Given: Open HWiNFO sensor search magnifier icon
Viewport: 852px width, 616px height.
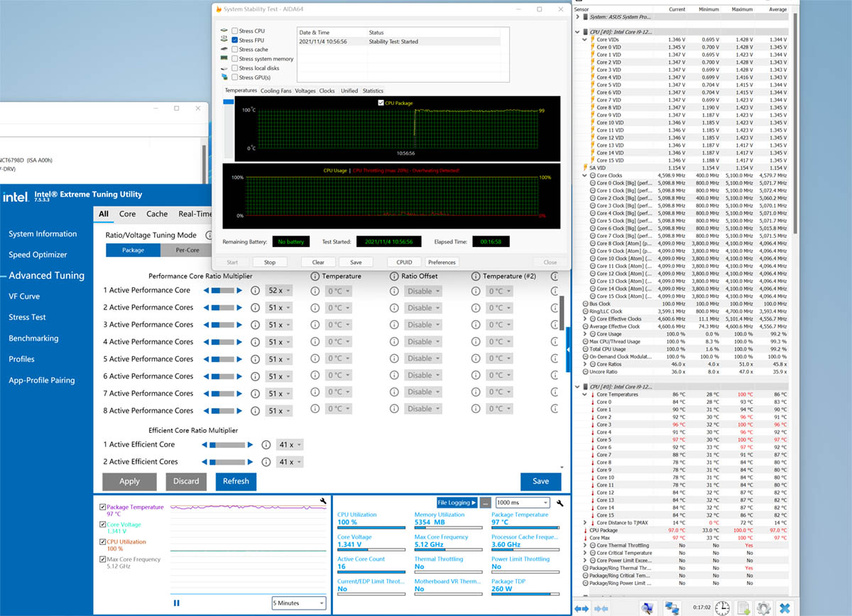Looking at the screenshot, I should point(648,608).
